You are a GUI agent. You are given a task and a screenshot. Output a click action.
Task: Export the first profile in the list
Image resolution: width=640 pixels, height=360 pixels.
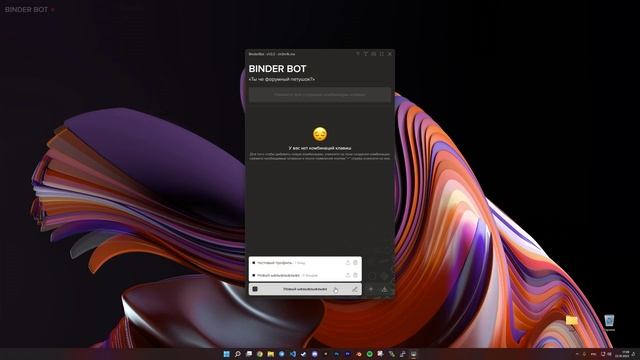point(348,263)
